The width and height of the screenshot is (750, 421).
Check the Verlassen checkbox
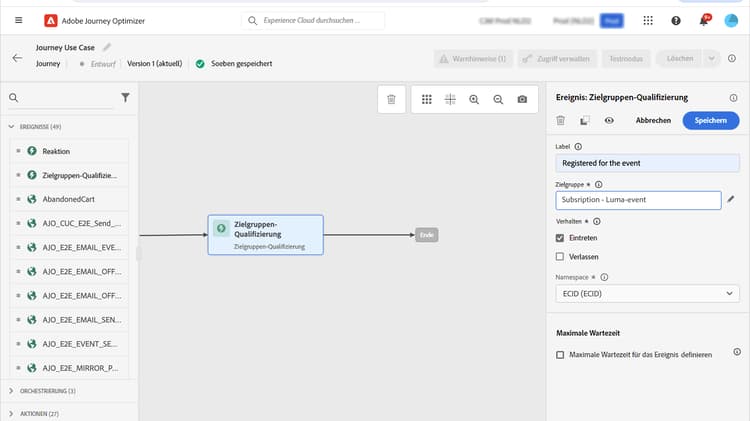[x=560, y=257]
